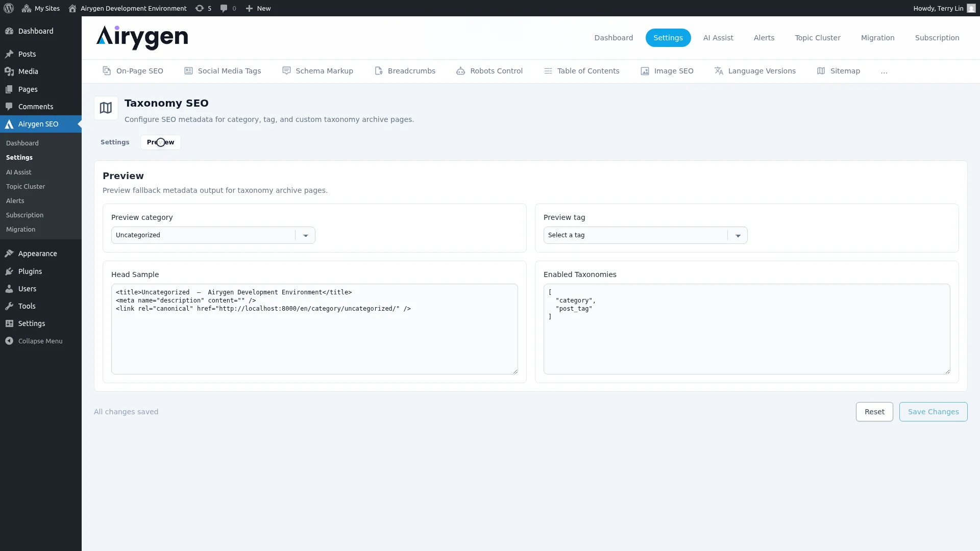Click the Social Media Tags icon
The height and width of the screenshot is (551, 980).
point(188,71)
